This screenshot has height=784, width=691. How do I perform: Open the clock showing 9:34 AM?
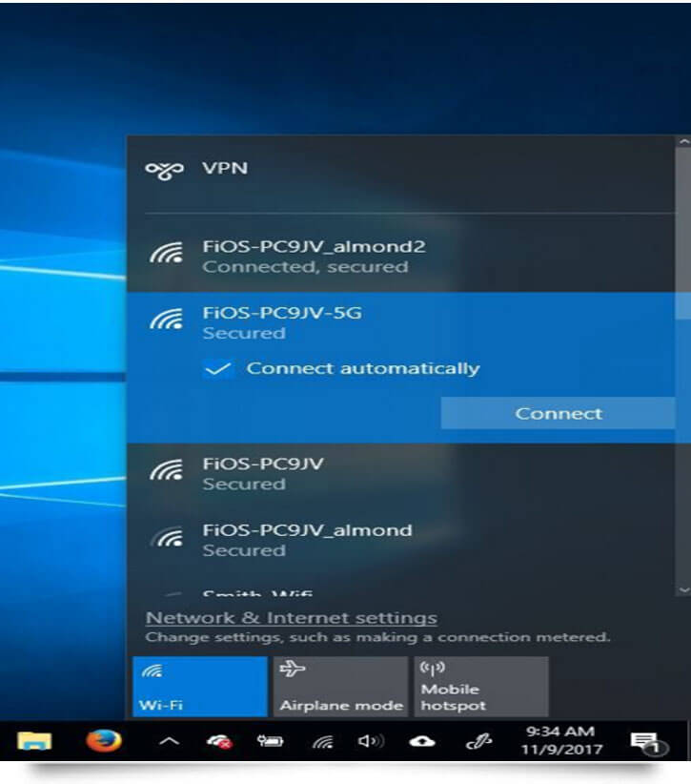coord(560,740)
